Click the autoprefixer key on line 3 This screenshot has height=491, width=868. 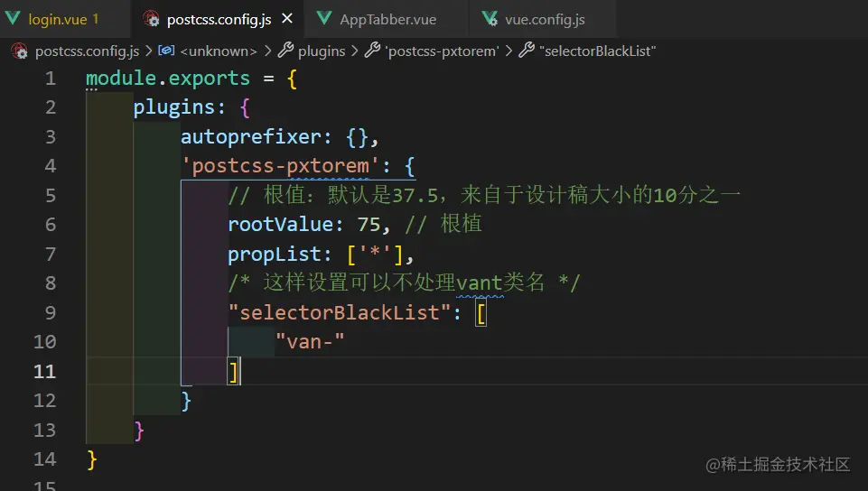click(x=251, y=136)
